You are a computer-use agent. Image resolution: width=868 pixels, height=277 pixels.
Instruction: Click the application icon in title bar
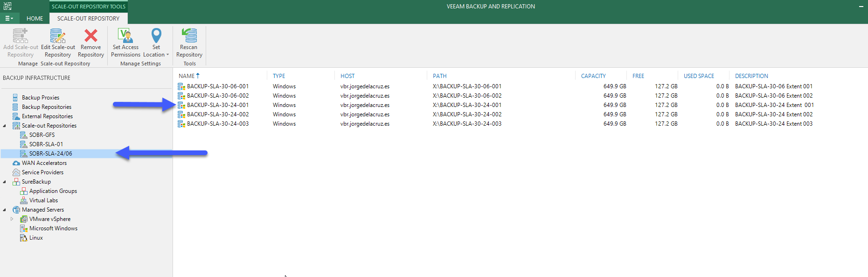pyautogui.click(x=7, y=6)
